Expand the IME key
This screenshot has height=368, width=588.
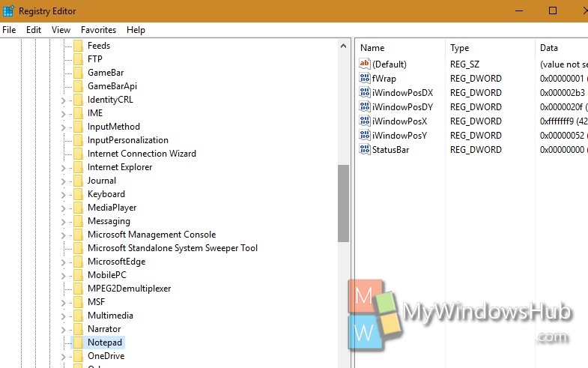click(x=63, y=114)
